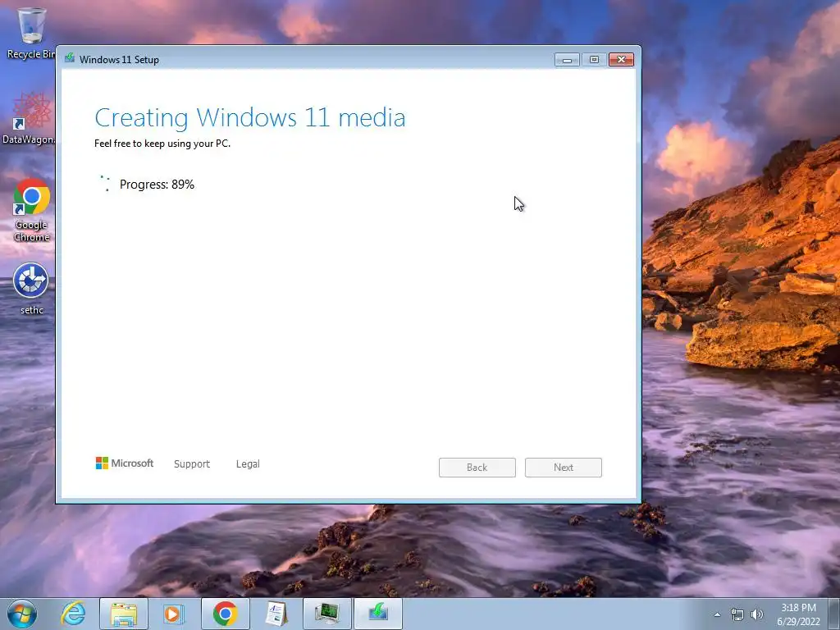Open Windows Explorer in the taskbar
Screen dimensions: 840x630
tap(124, 614)
